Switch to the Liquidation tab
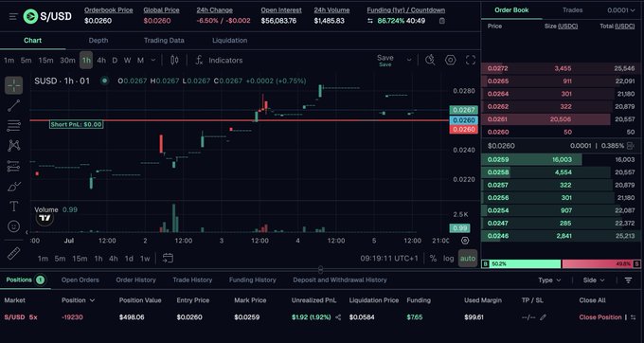This screenshot has height=343, width=644. (x=229, y=40)
